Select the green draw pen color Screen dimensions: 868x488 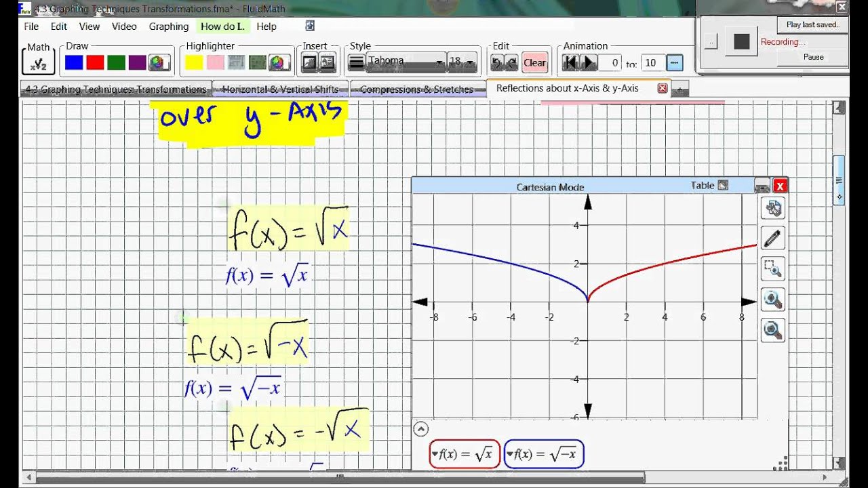116,63
